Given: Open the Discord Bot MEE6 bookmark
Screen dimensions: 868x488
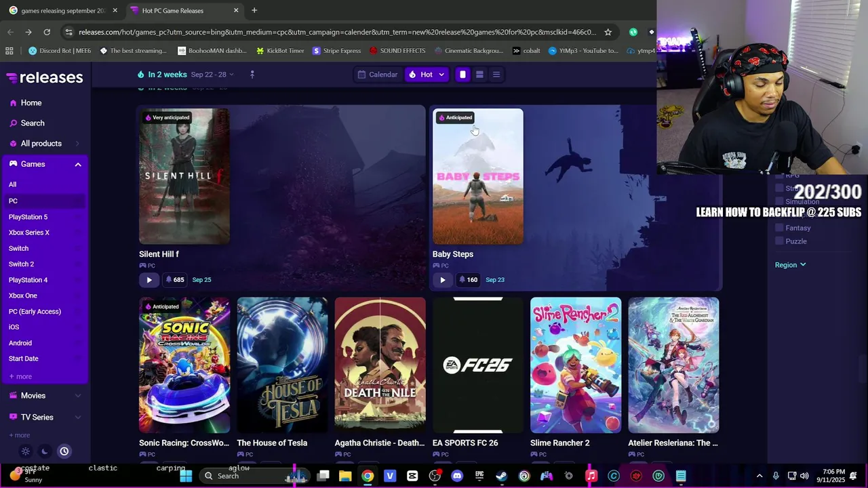Looking at the screenshot, I should click(x=60, y=51).
